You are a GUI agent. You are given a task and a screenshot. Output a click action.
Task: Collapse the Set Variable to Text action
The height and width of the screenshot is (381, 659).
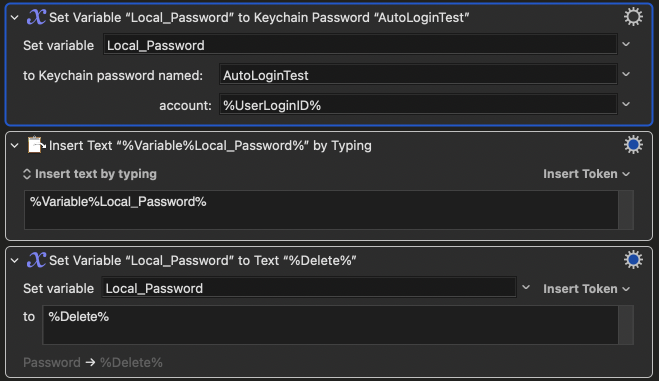15,261
